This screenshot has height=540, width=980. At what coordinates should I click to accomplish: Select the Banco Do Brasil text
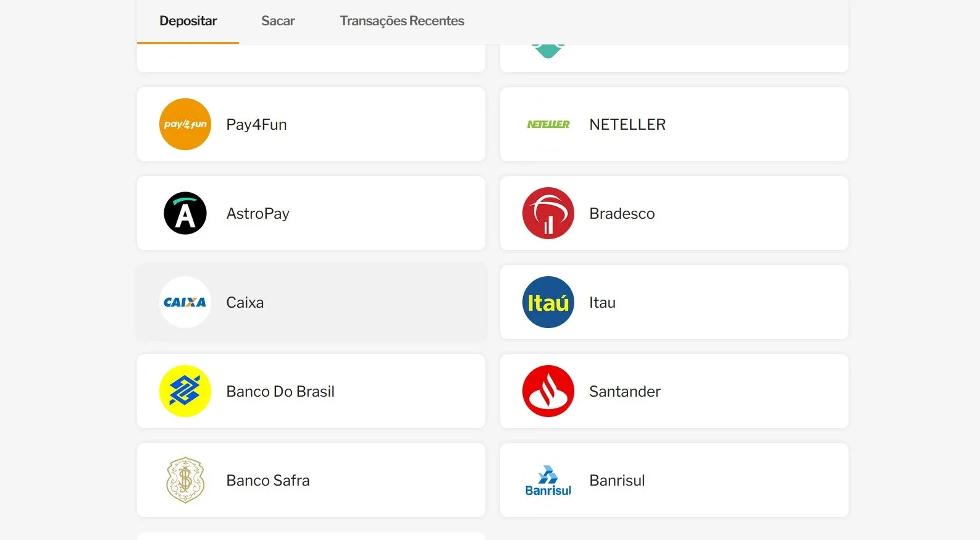280,392
